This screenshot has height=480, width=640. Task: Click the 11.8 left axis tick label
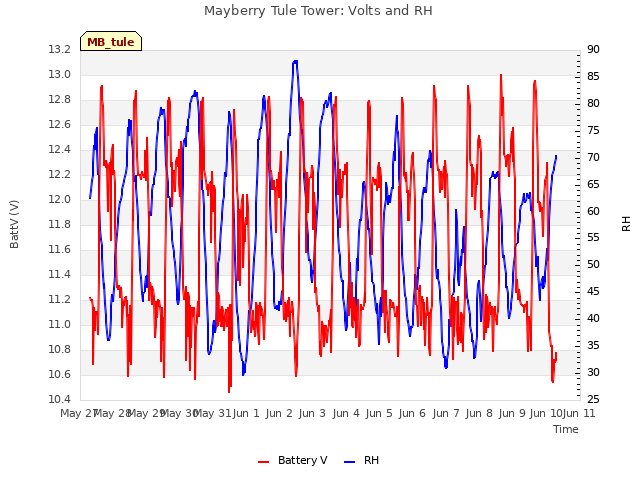(60, 224)
